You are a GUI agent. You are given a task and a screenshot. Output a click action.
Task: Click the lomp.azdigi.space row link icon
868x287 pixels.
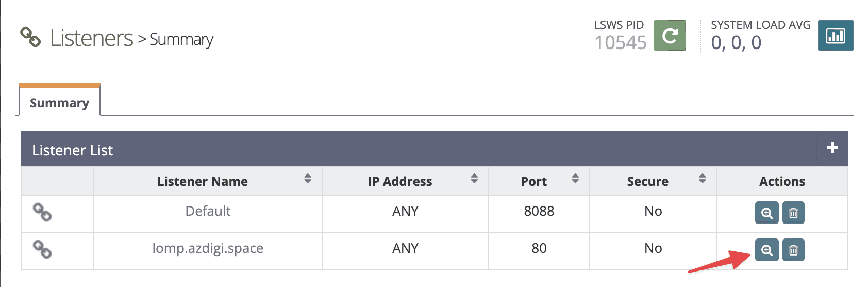[42, 249]
